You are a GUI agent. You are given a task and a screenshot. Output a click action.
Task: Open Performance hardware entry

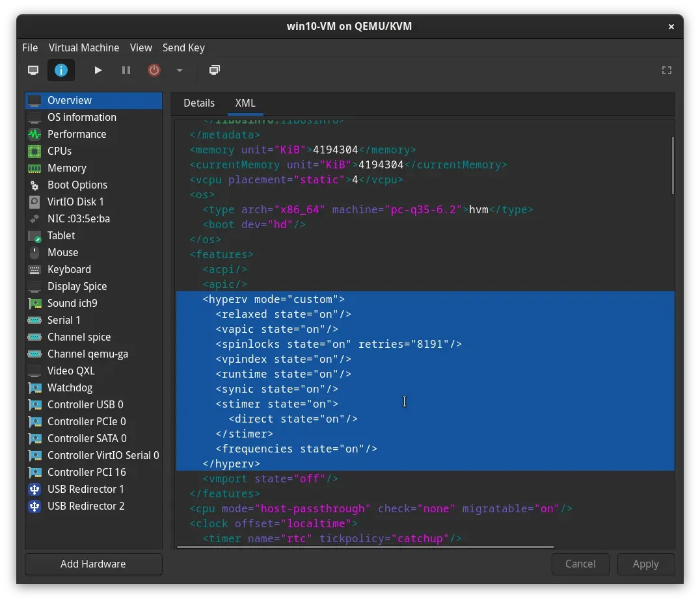click(94, 135)
